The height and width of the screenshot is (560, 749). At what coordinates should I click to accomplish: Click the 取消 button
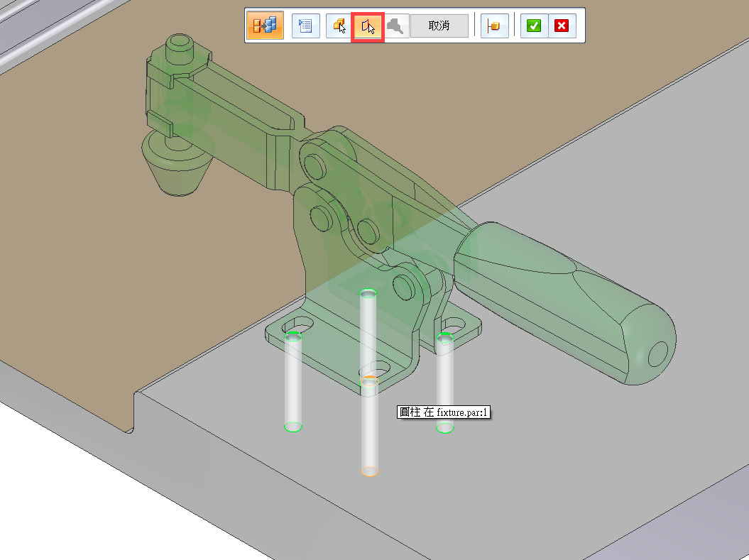439,26
